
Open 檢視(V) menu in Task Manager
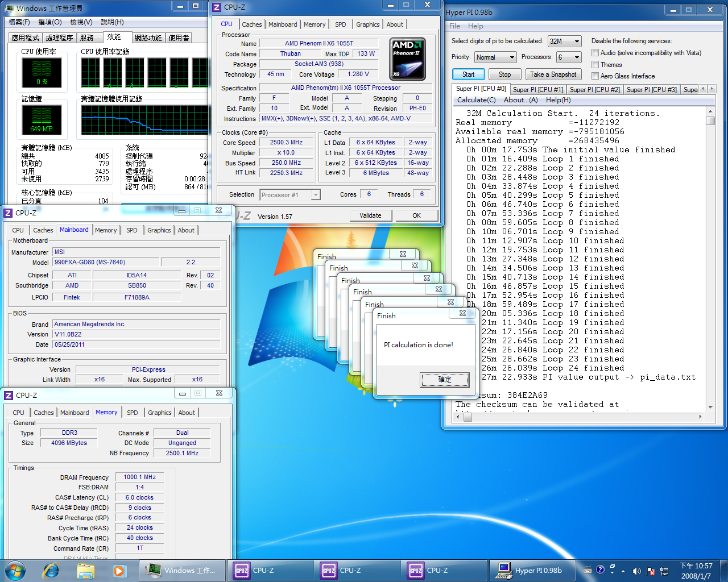81,22
